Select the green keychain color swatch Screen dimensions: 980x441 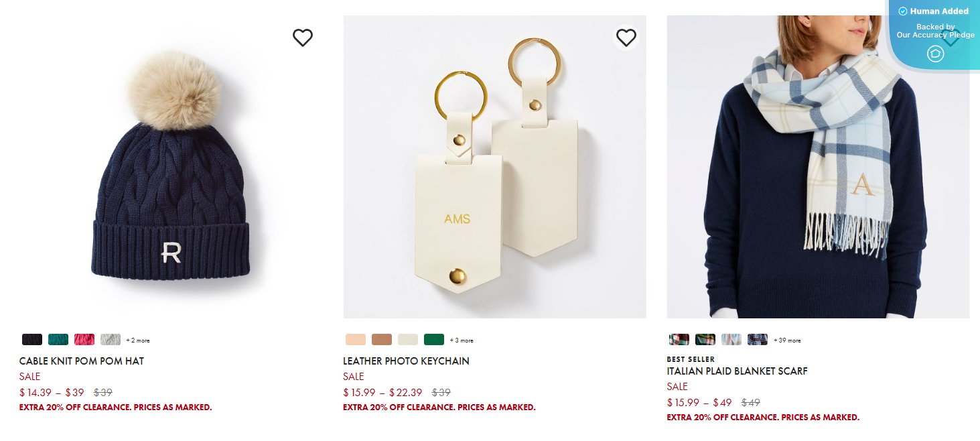point(434,340)
